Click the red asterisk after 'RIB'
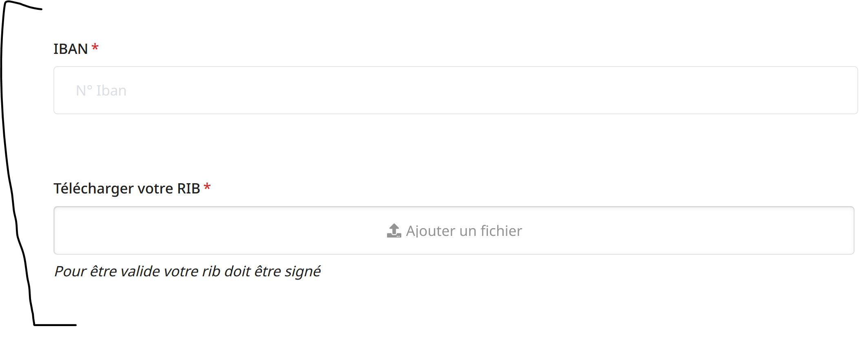 pos(207,187)
